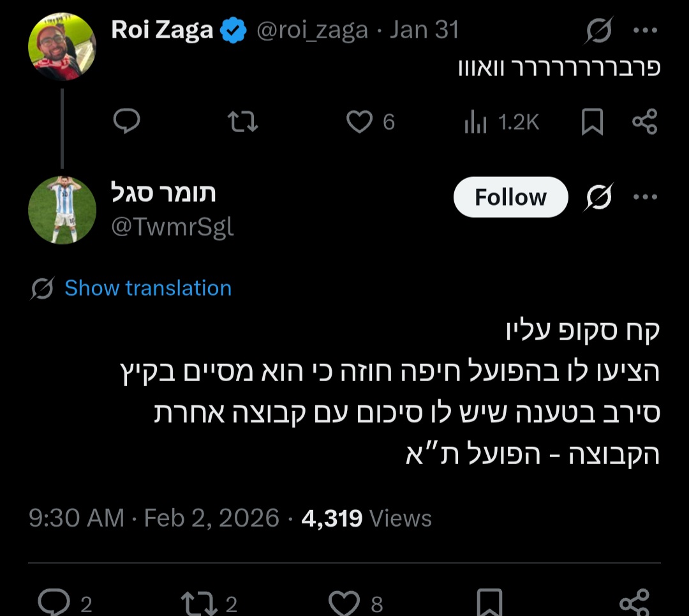Open more options on Roi Zaga's tweet
This screenshot has height=616, width=689.
click(x=646, y=29)
